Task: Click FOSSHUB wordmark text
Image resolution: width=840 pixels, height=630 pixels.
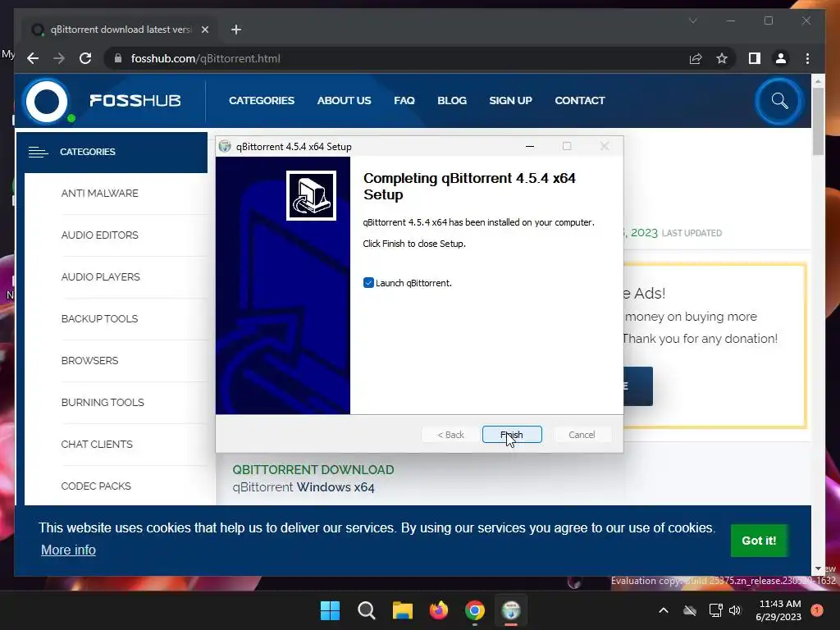Action: tap(135, 101)
